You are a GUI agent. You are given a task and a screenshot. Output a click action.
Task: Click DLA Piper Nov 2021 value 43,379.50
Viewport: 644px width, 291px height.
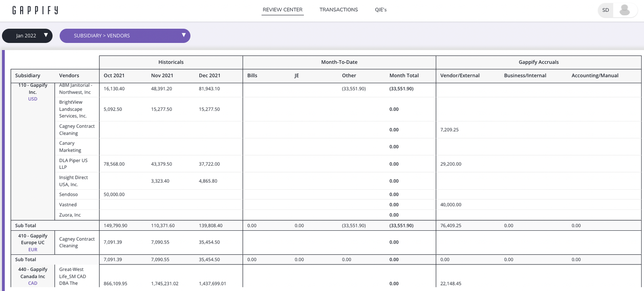(161, 164)
